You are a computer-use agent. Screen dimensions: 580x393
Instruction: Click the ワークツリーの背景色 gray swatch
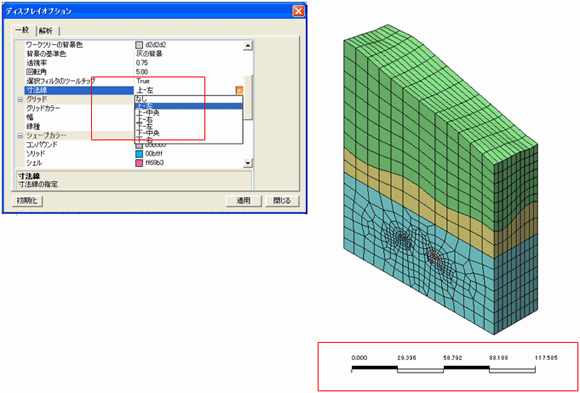point(139,45)
